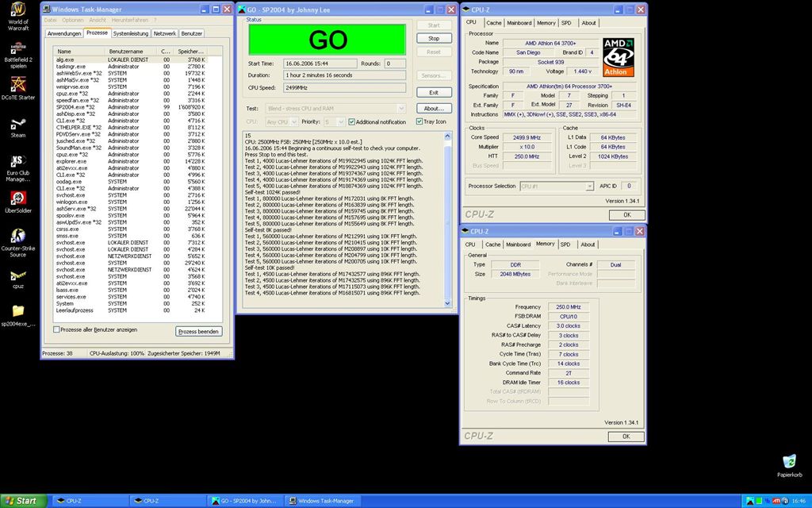The image size is (812, 508).
Task: Click SP2004 log scrollbar down arrow
Action: 447,303
